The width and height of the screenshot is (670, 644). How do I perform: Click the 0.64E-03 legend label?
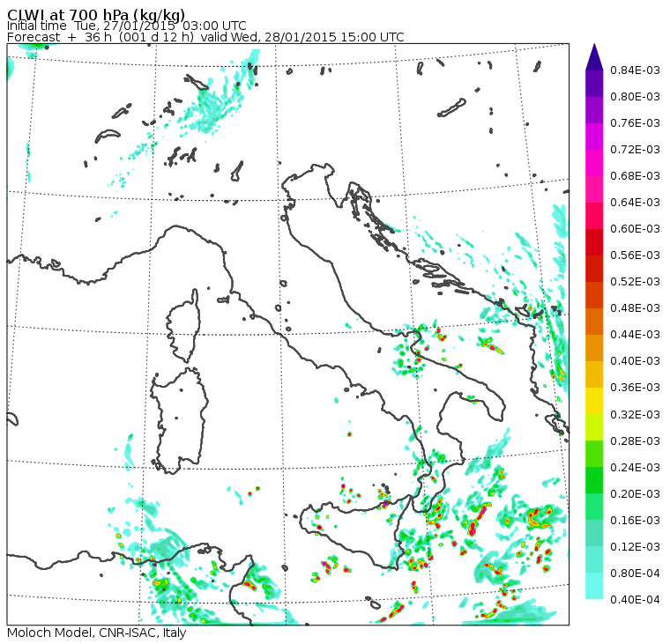pos(635,203)
